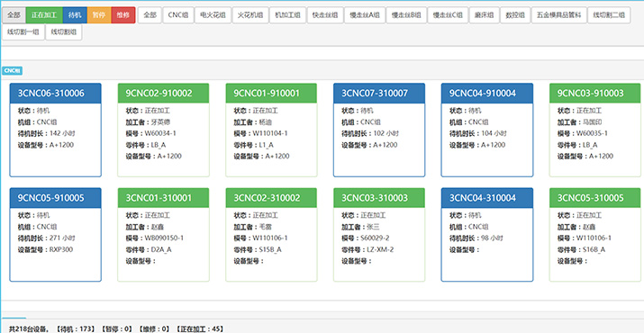Select the 快走丝组 group filter

(x=325, y=15)
